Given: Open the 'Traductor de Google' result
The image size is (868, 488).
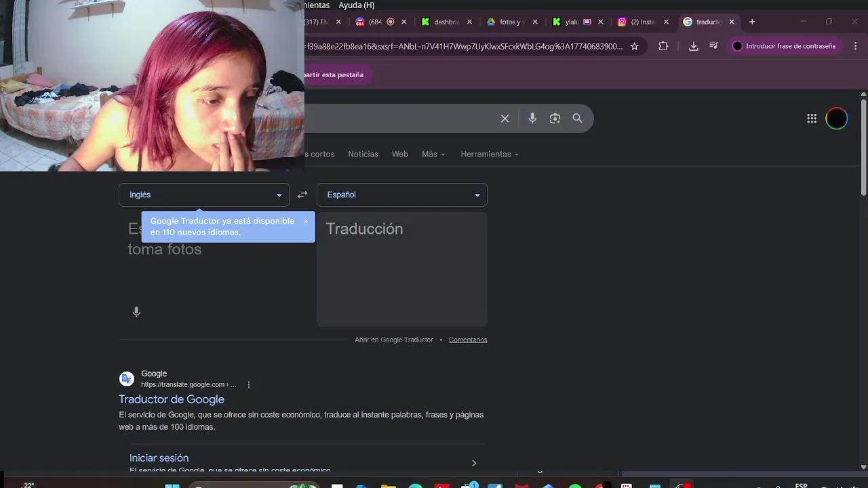Looking at the screenshot, I should click(x=172, y=399).
